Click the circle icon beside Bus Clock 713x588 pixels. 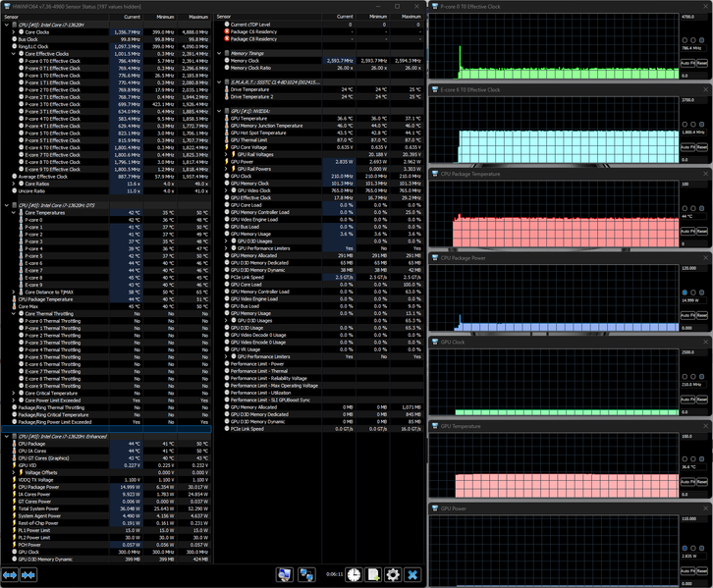point(14,39)
